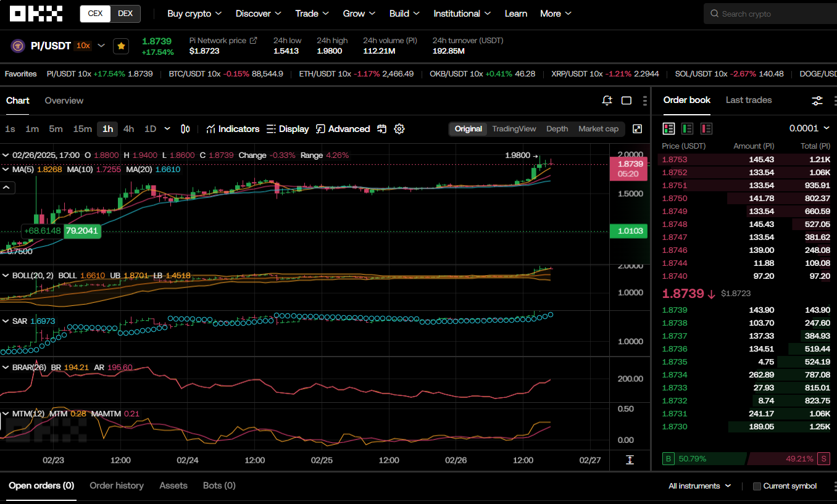Click the green B buy ratio badge
The image size is (837, 504).
[x=668, y=459]
